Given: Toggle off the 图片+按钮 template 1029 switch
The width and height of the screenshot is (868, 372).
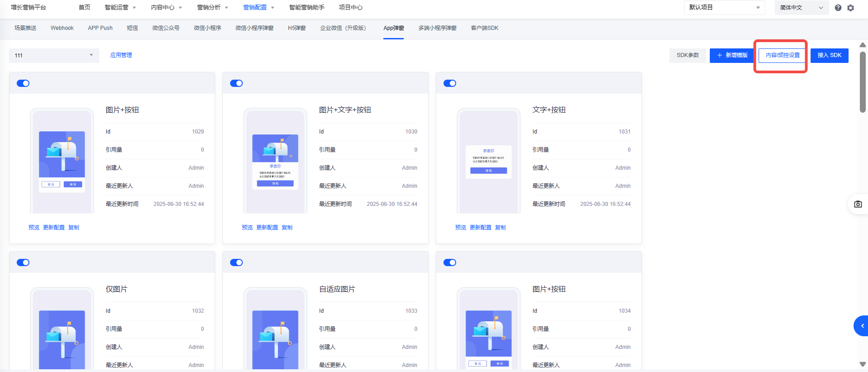Looking at the screenshot, I should tap(23, 83).
